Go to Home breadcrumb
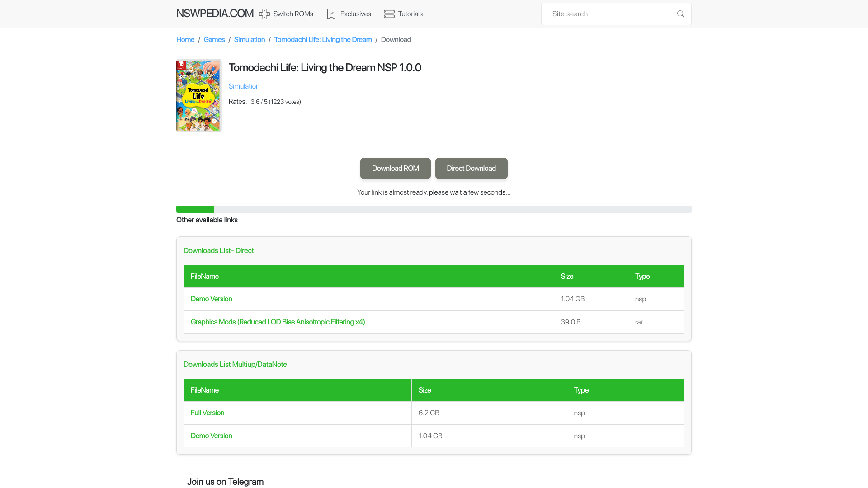Screen dimensions: 868x488 click(x=185, y=40)
